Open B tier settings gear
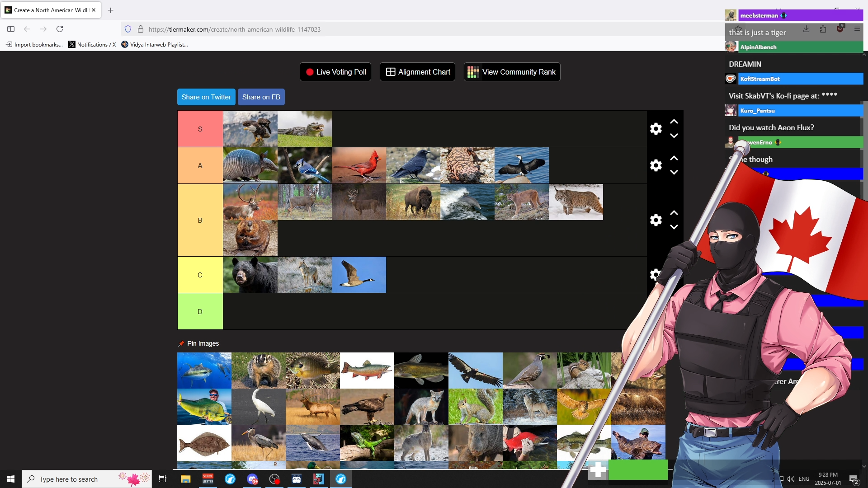The image size is (868, 488). tap(656, 220)
